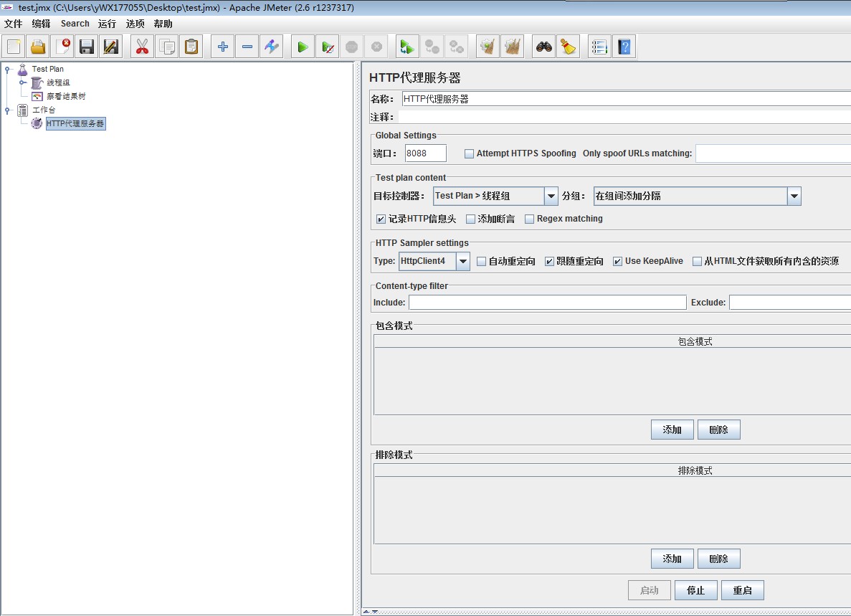Select HTTP代理服务器 in the tree
Screen dimensions: 851x616
pos(75,124)
